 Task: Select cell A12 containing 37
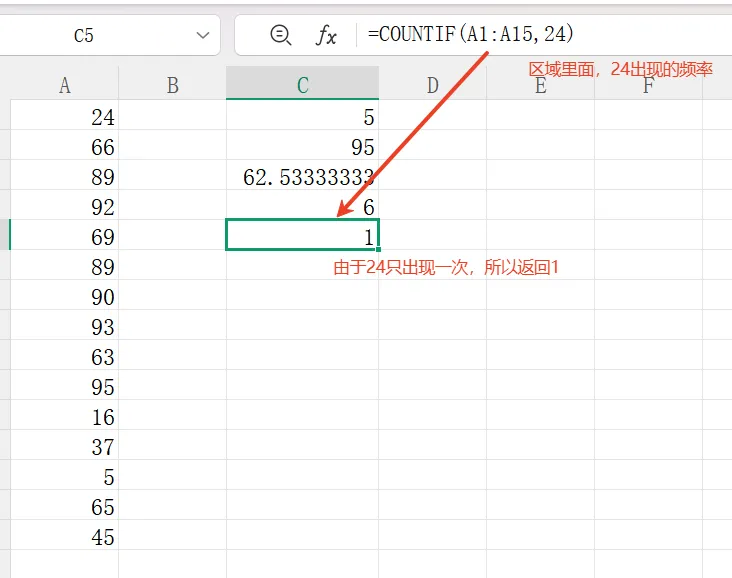pyautogui.click(x=64, y=444)
